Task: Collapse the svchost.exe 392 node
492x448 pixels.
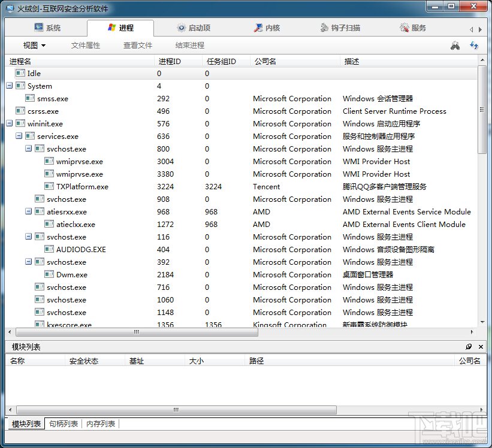Action: pyautogui.click(x=29, y=262)
